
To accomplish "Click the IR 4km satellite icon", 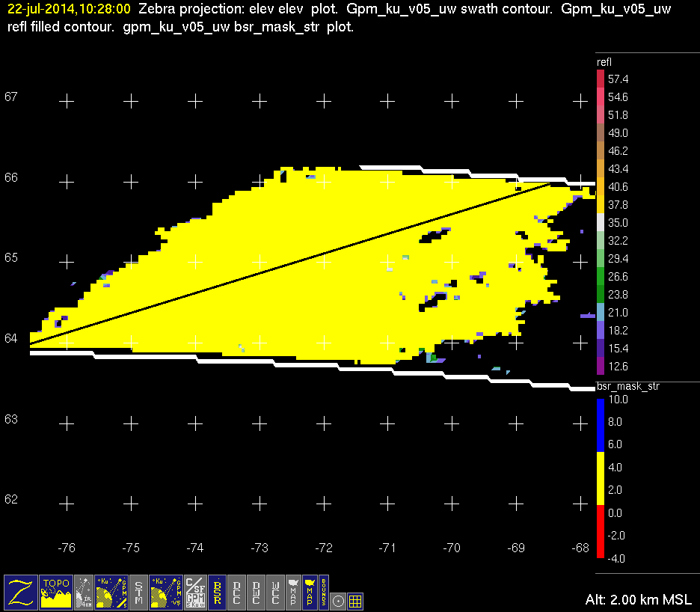I will tap(84, 592).
